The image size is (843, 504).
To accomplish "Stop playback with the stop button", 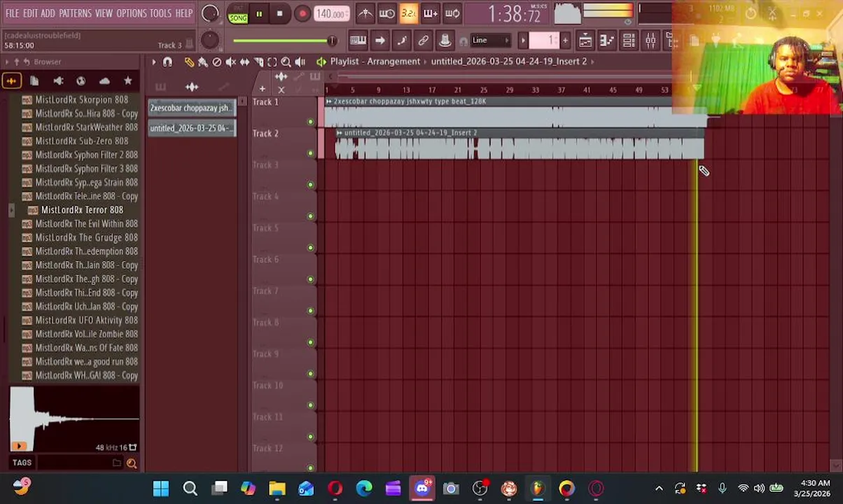I will 279,14.
